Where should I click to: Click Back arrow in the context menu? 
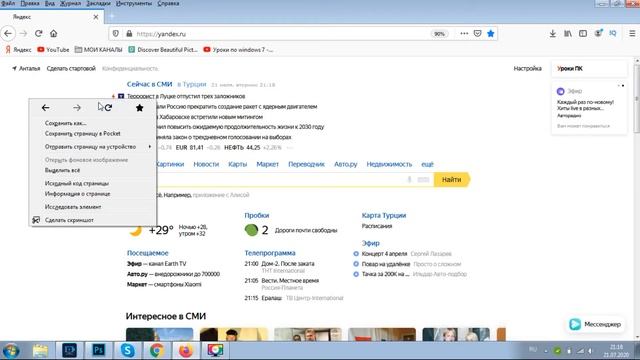pos(45,108)
